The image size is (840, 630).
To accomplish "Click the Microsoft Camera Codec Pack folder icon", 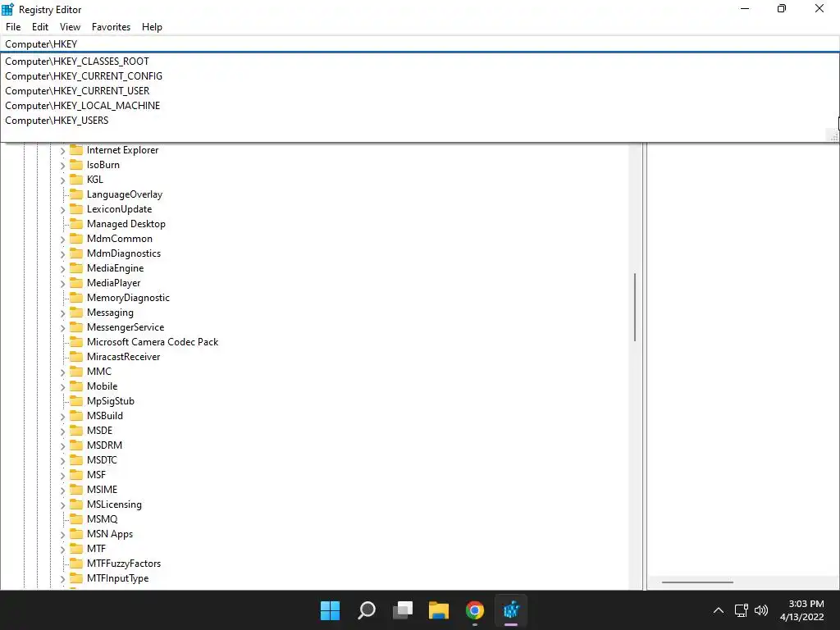I will (x=76, y=342).
